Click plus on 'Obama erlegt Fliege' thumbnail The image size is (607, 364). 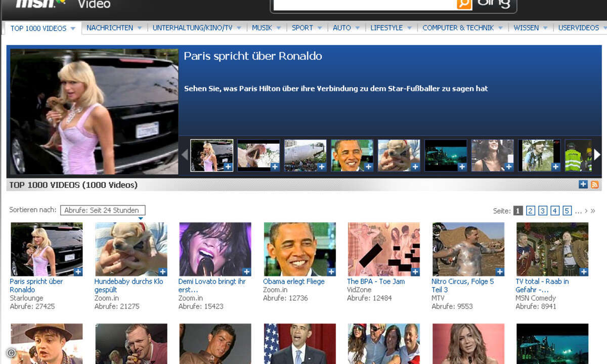tap(331, 272)
